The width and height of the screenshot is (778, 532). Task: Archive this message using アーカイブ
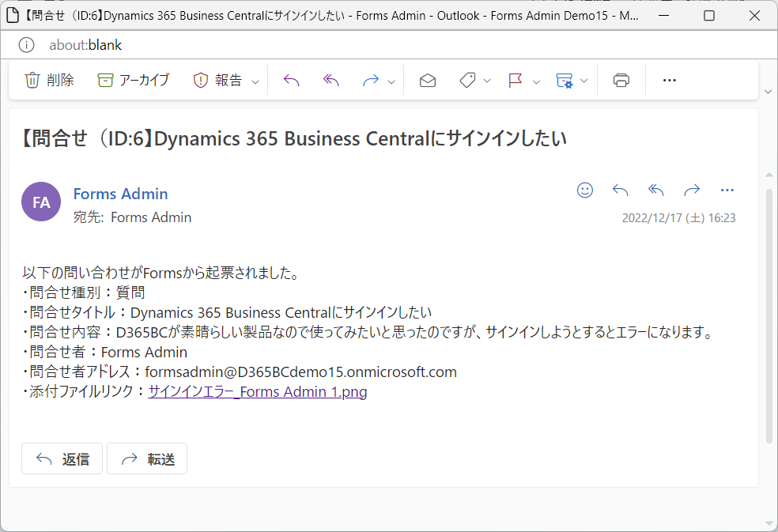[133, 80]
